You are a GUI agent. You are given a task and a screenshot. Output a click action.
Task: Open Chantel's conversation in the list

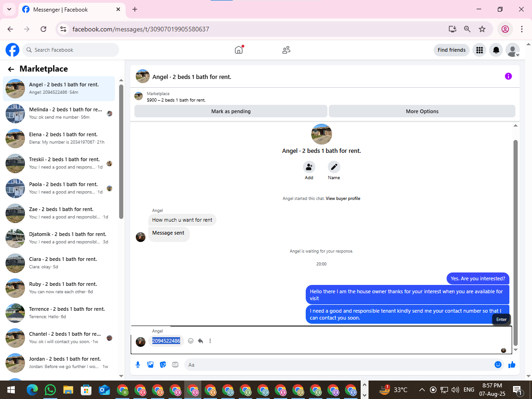click(59, 338)
